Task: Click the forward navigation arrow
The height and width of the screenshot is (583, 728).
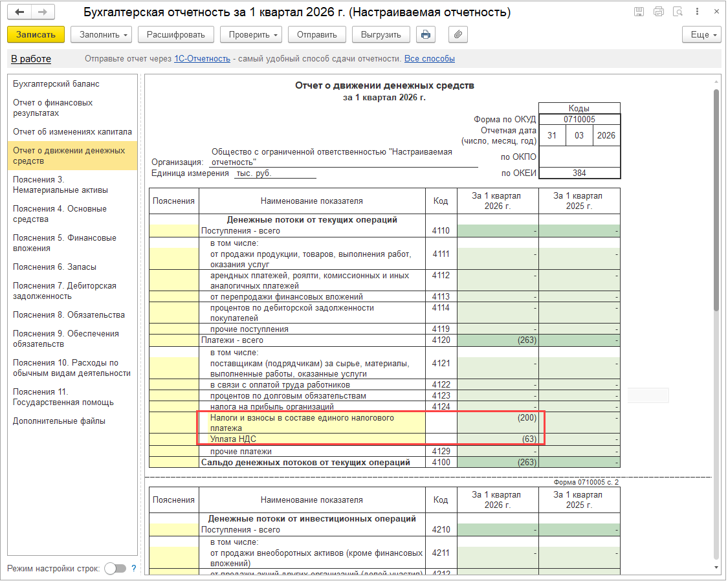Action: (x=43, y=12)
